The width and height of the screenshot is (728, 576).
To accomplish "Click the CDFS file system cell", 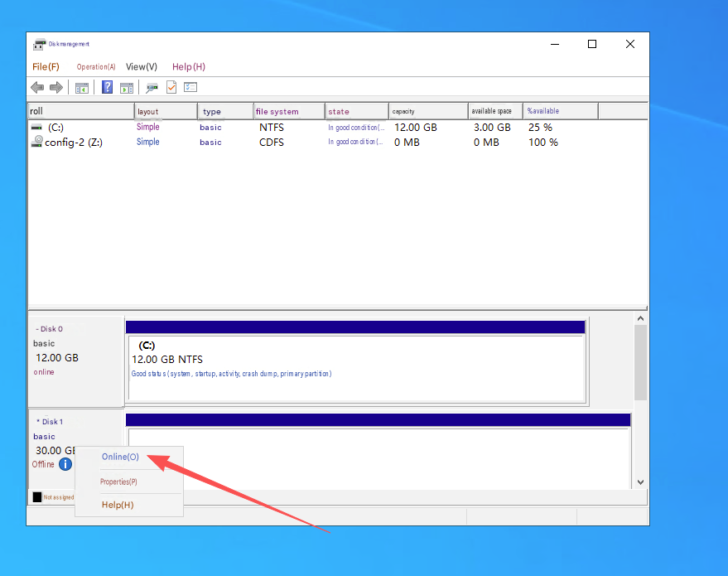I will 272,143.
